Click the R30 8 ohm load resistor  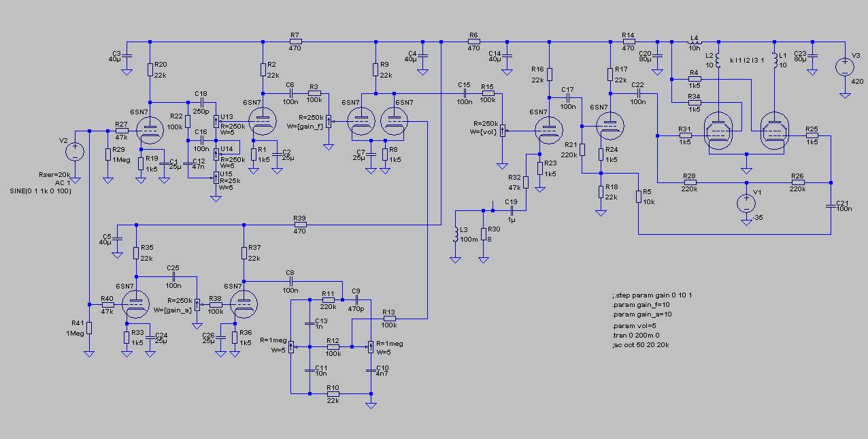point(482,235)
